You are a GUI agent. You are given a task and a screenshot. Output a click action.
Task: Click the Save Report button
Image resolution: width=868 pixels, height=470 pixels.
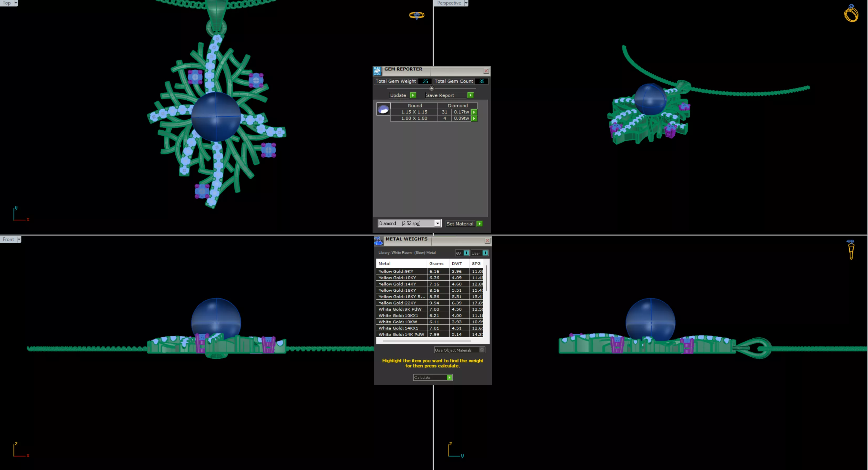pyautogui.click(x=449, y=95)
